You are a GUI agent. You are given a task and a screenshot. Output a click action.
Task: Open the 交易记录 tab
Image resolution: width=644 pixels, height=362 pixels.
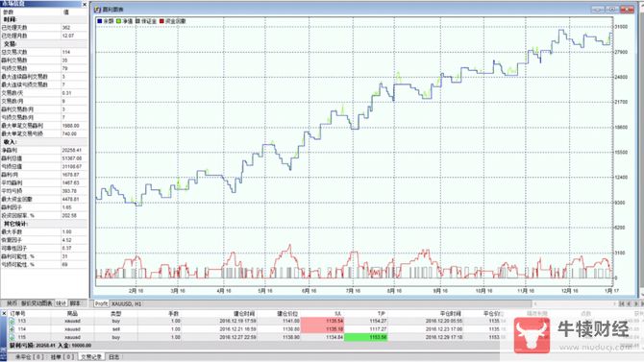pos(91,357)
